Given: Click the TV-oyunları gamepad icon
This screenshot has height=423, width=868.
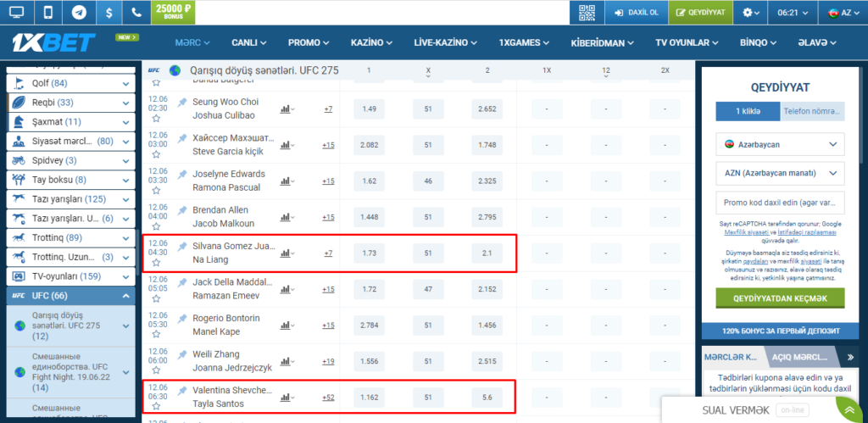Looking at the screenshot, I should (19, 276).
